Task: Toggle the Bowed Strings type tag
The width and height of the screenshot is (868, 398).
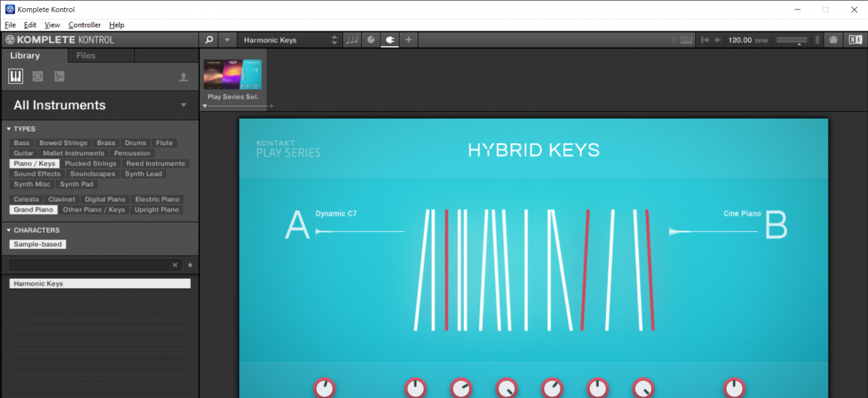Action: [63, 143]
